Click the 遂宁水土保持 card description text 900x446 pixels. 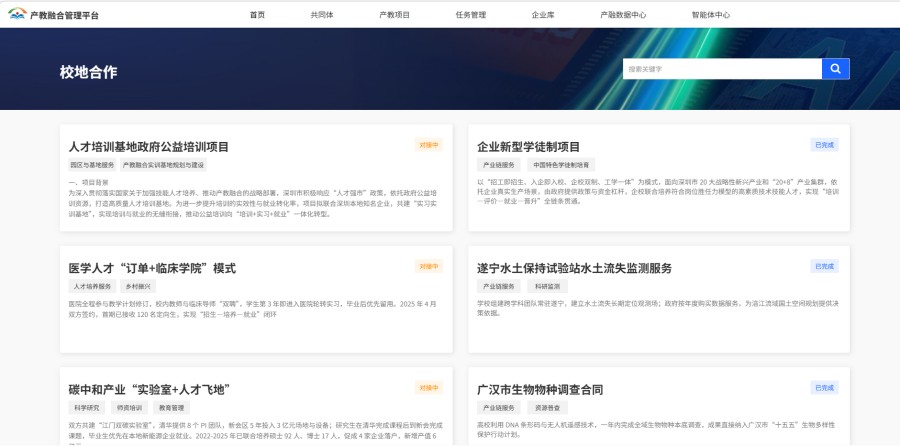point(658,309)
